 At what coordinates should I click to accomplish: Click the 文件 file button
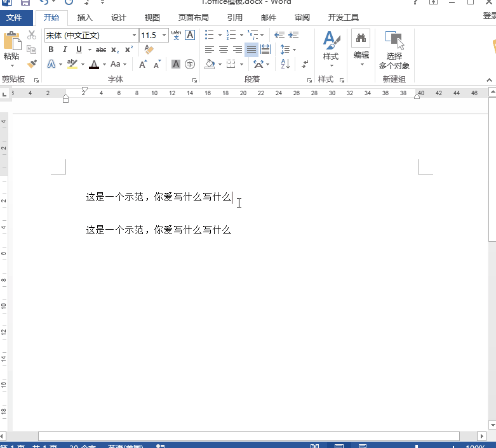point(14,18)
